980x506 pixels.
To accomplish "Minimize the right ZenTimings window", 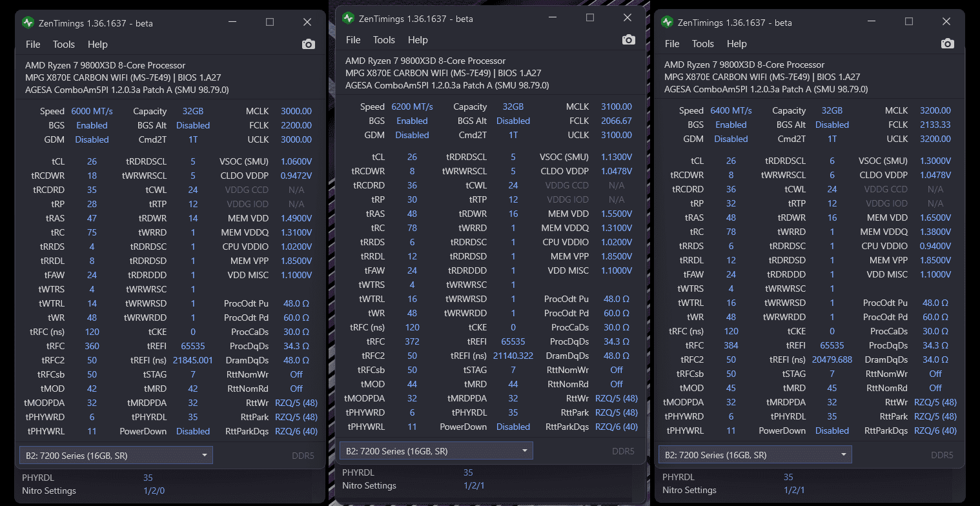I will click(x=871, y=22).
